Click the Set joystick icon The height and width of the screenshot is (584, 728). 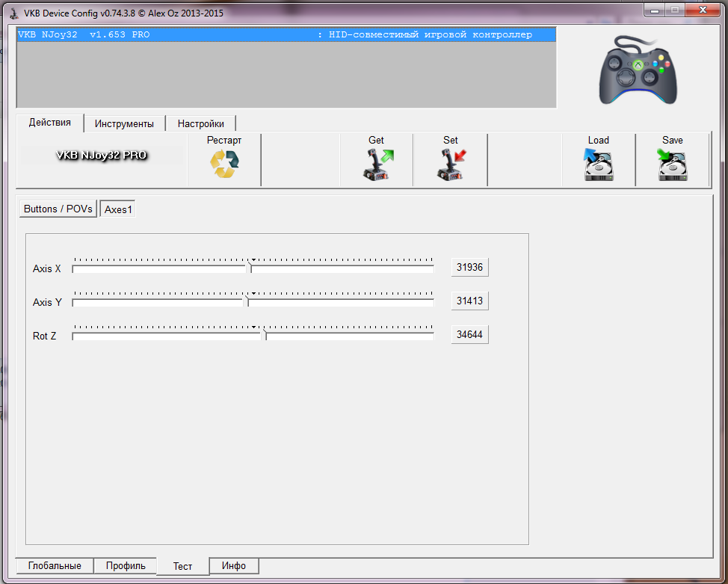[451, 165]
